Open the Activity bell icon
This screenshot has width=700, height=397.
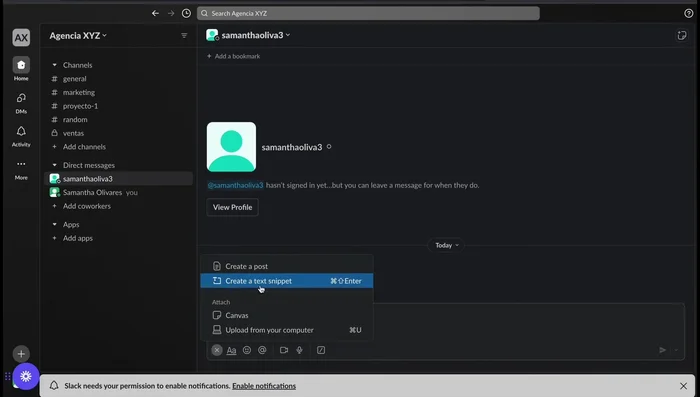pos(21,135)
